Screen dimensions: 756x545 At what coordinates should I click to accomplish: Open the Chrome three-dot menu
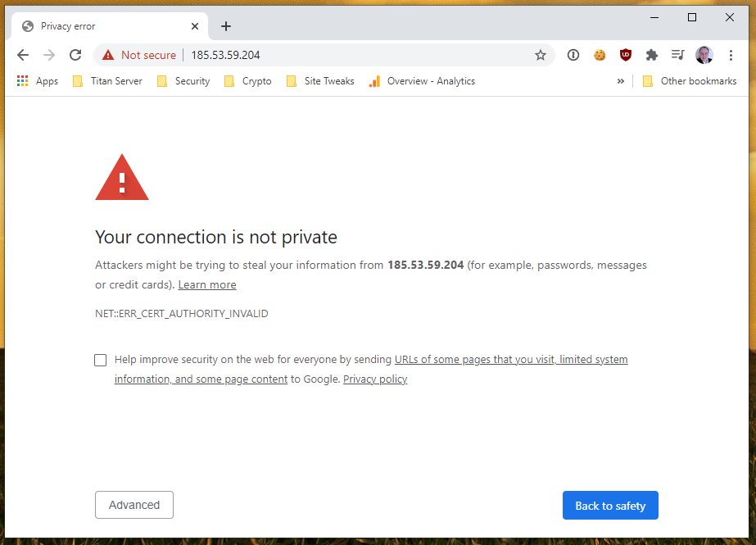[x=731, y=55]
